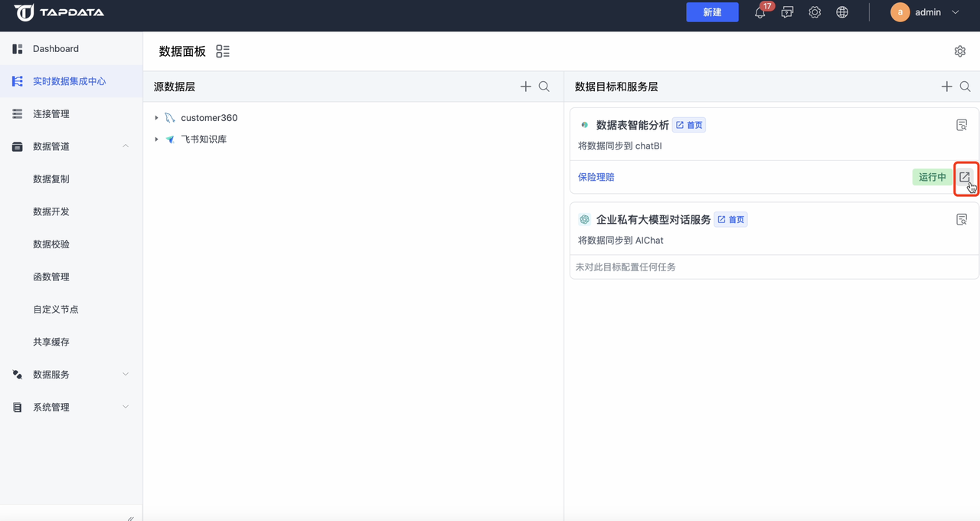Open the admin account dropdown
Image resolution: width=980 pixels, height=521 pixels.
pos(926,12)
